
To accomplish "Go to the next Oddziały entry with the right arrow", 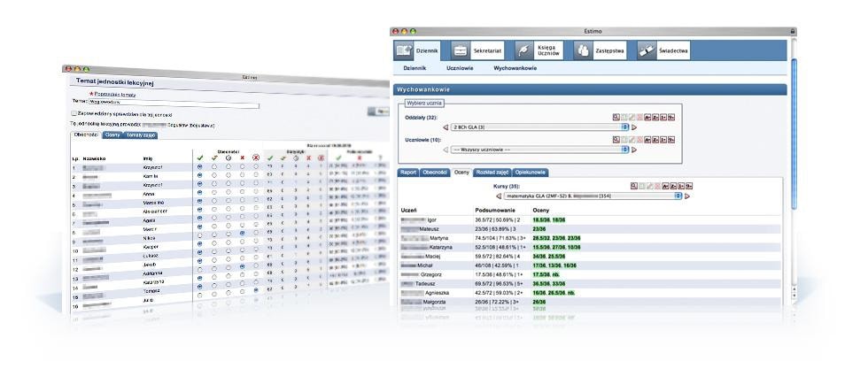I will tap(634, 127).
